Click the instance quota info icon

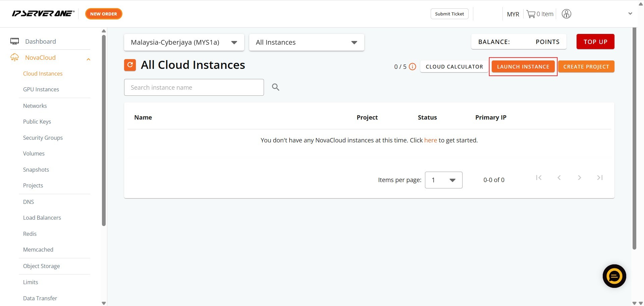coord(413,67)
